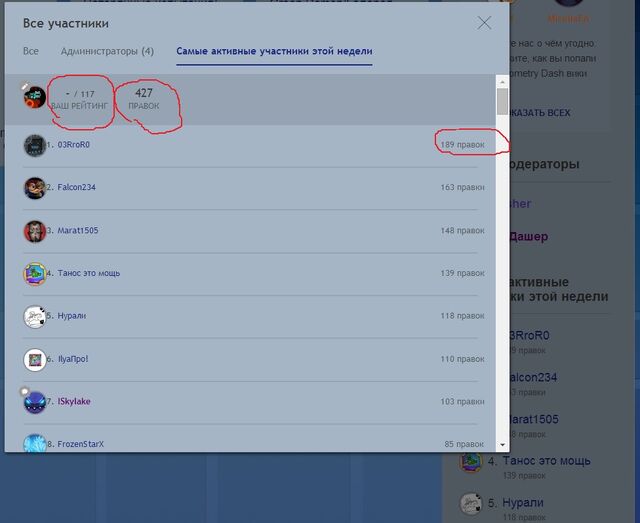Open FrozenStarX profile link

(80, 444)
